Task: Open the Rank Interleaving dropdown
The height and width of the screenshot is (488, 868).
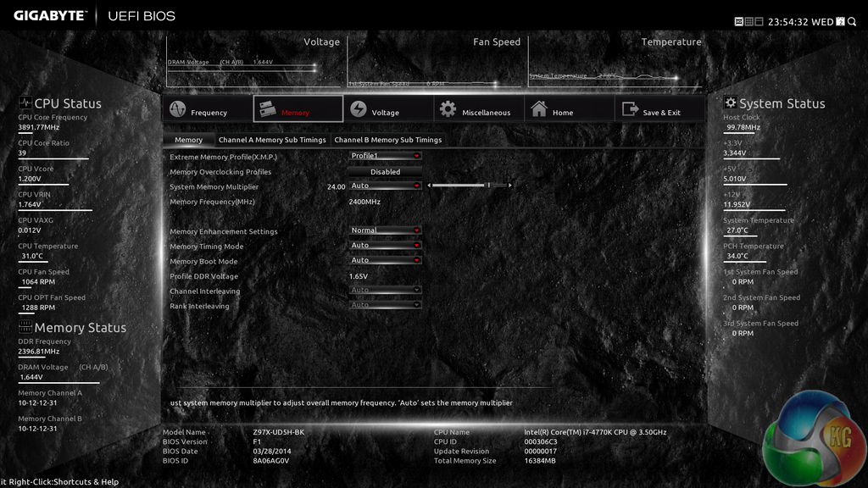Action: click(x=386, y=305)
